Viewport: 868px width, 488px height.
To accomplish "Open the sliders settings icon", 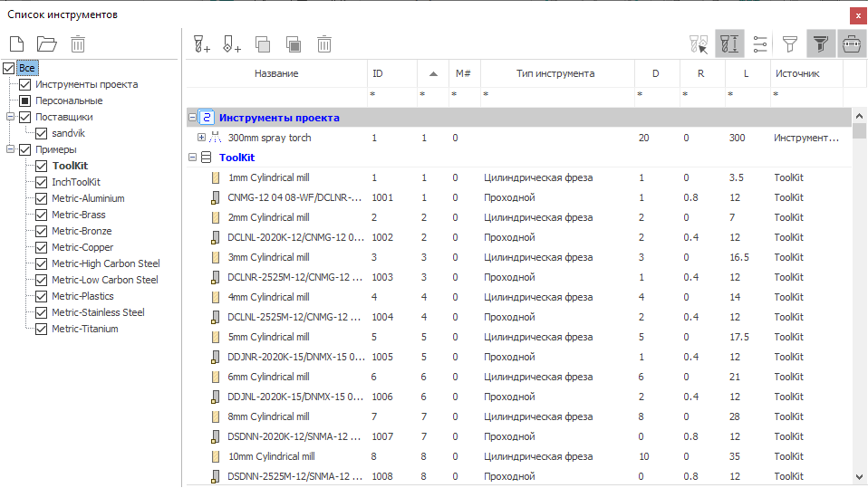I will point(760,43).
